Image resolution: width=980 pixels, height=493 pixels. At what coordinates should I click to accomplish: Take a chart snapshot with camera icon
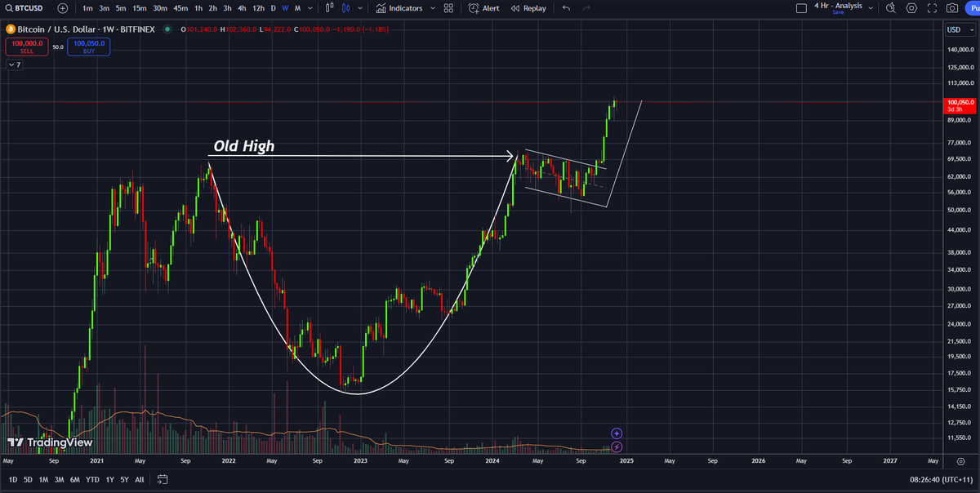click(952, 8)
